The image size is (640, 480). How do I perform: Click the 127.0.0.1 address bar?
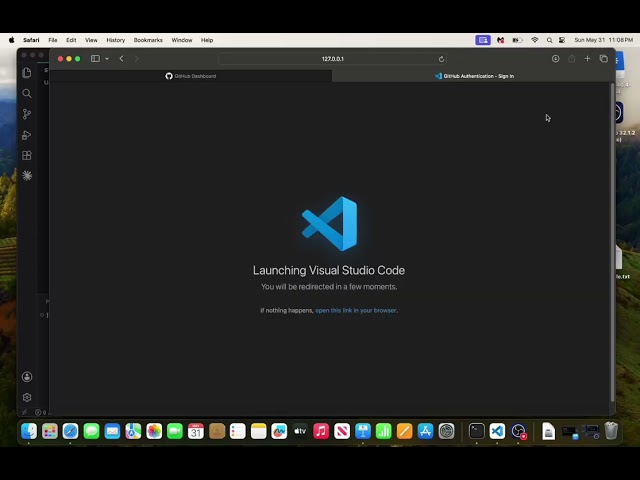(332, 59)
